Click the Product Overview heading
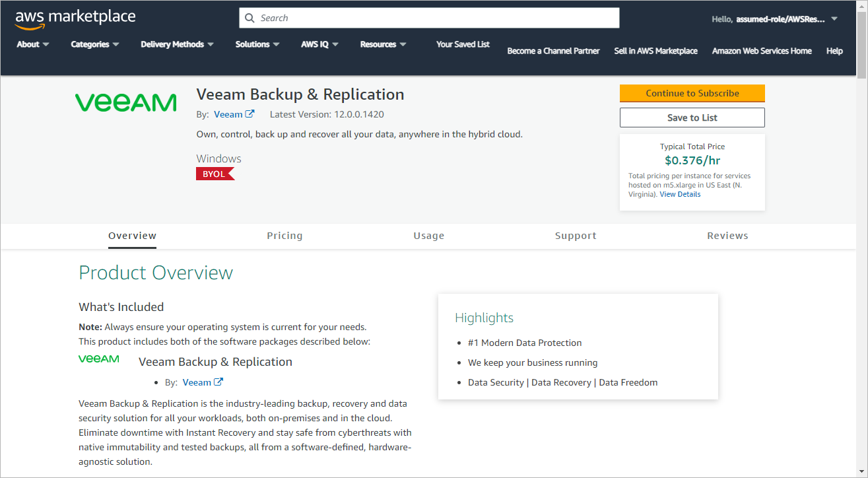The image size is (868, 478). pyautogui.click(x=156, y=273)
